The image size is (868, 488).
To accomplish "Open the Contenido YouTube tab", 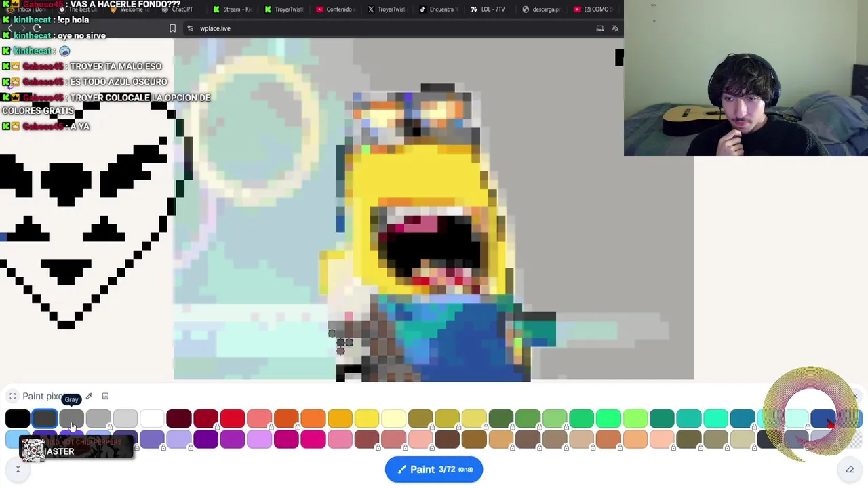I will click(336, 9).
